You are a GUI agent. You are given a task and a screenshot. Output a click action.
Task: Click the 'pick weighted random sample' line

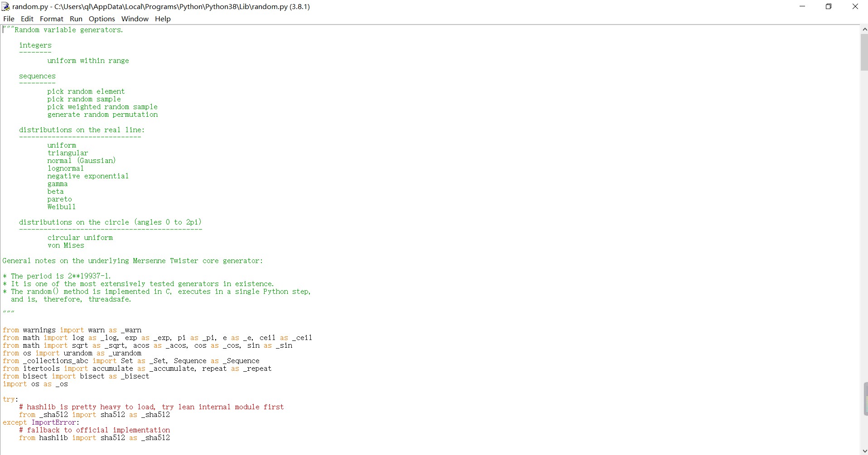pyautogui.click(x=102, y=107)
